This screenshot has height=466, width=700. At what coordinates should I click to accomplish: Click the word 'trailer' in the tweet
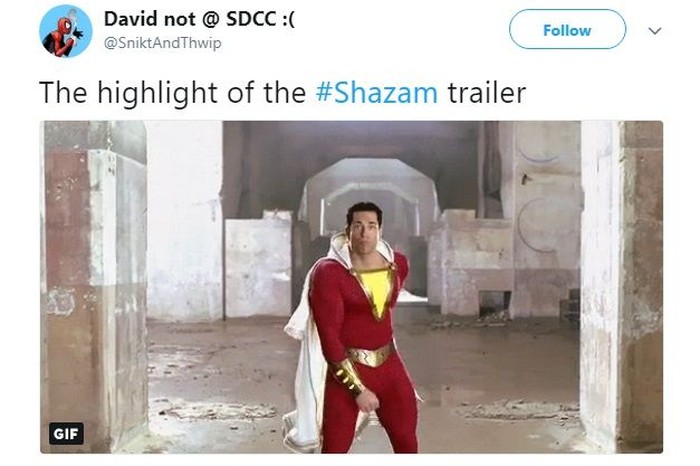pos(487,92)
